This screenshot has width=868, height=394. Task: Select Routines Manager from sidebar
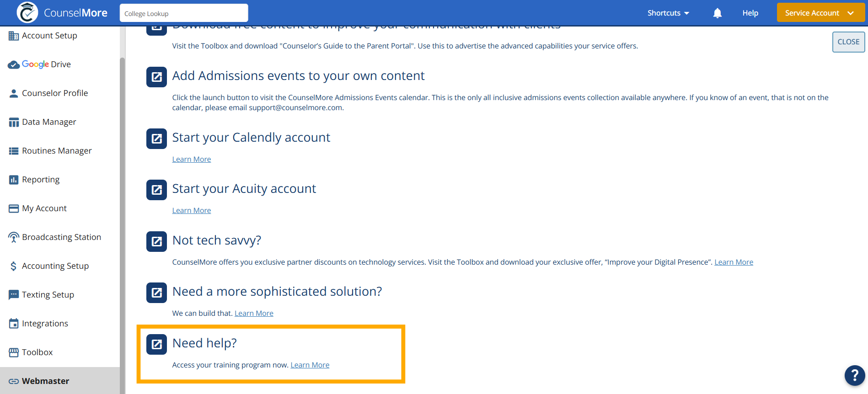point(56,151)
